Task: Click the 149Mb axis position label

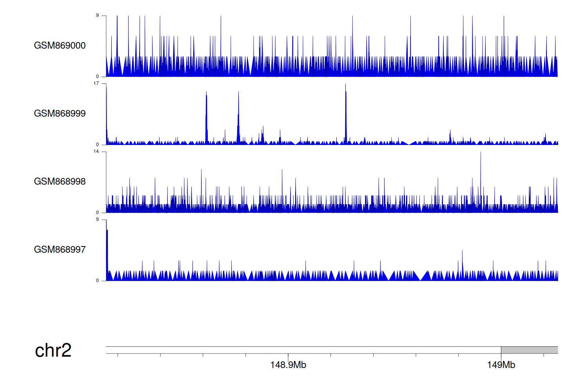Action: coord(501,365)
